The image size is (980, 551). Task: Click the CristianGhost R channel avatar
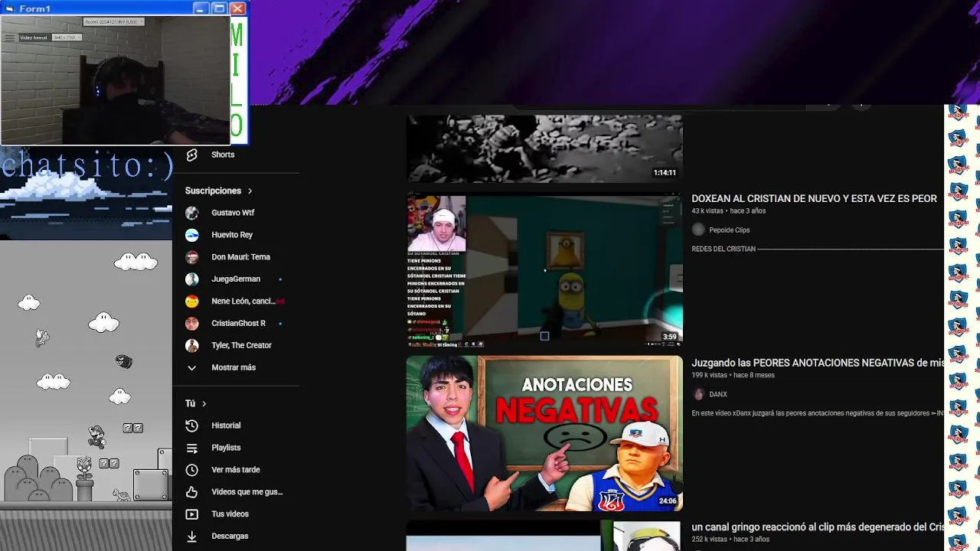tap(192, 324)
